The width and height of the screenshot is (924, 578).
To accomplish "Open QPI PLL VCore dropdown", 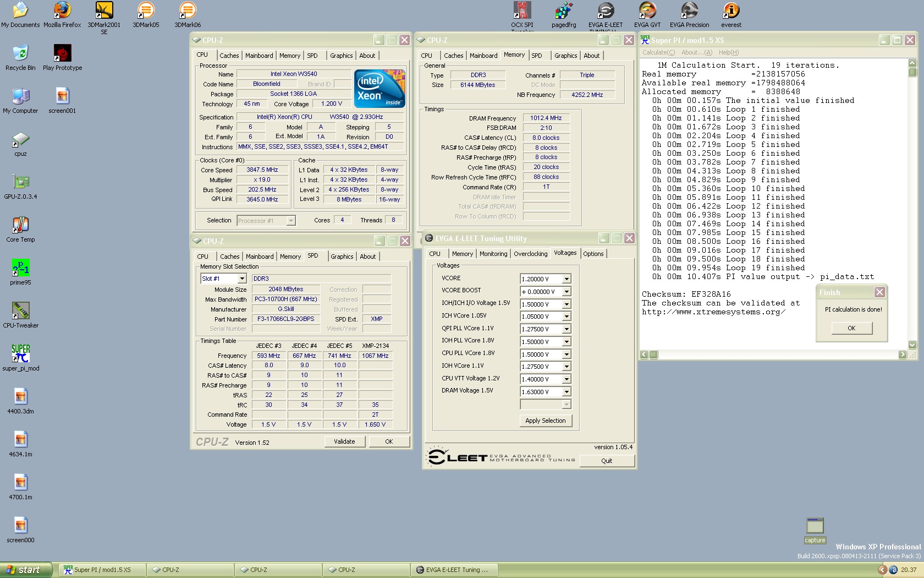I will coord(566,329).
